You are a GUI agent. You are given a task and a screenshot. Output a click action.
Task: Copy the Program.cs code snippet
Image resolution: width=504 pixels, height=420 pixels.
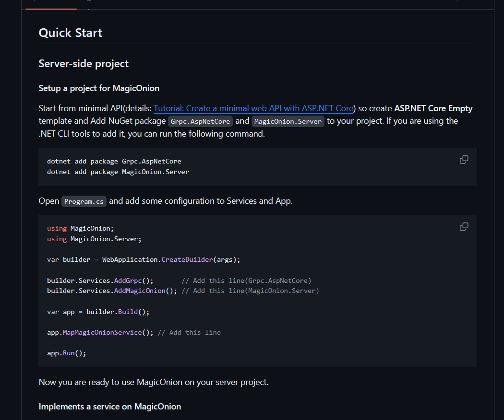point(464,227)
